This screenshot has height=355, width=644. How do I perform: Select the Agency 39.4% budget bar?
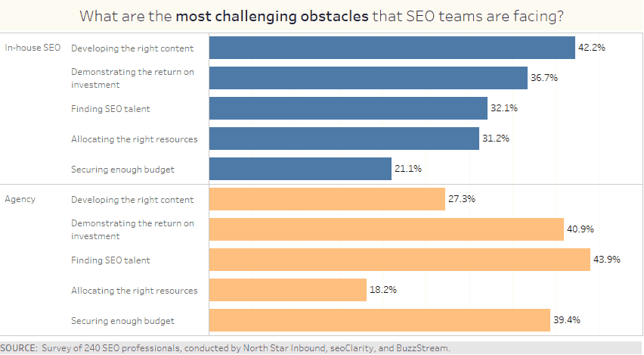[x=379, y=320]
